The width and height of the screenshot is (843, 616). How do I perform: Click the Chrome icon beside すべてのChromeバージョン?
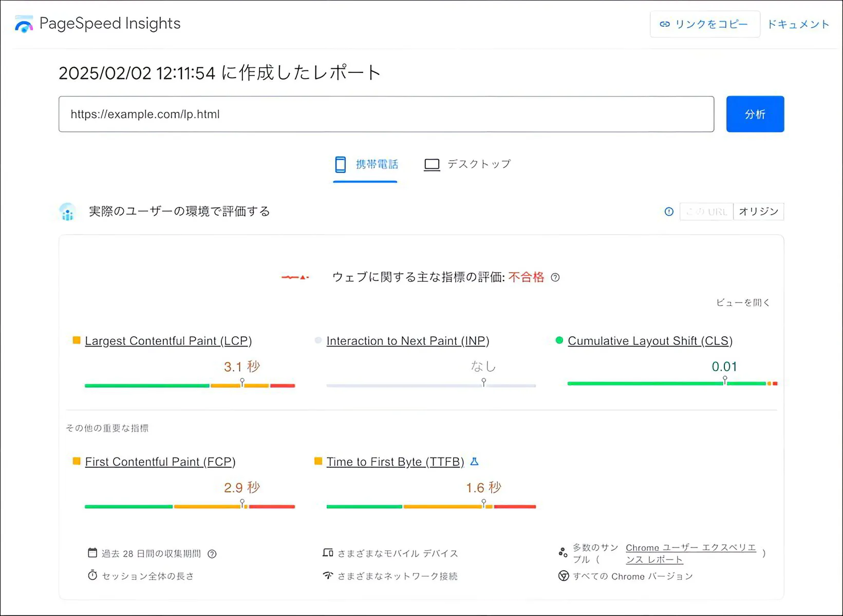(564, 576)
